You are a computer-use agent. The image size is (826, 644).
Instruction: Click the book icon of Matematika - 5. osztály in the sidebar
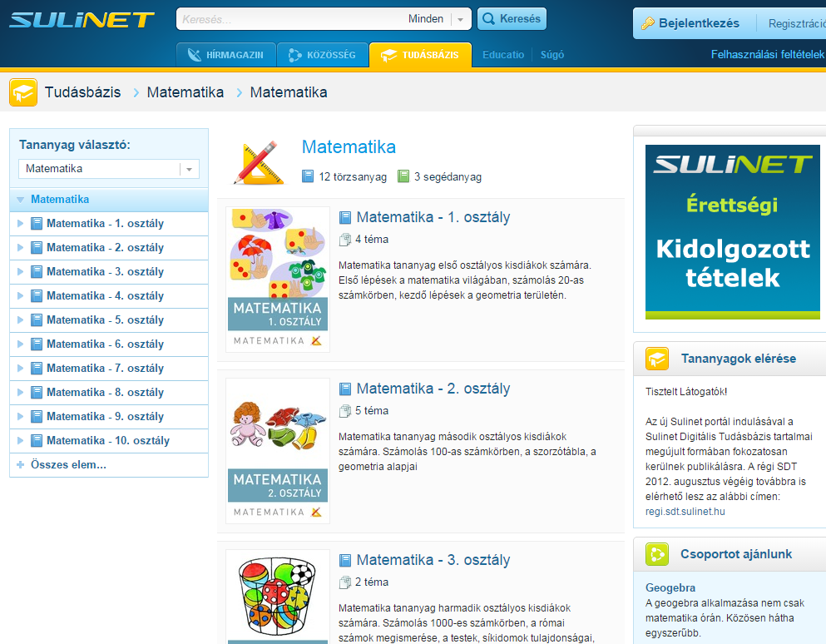(37, 320)
